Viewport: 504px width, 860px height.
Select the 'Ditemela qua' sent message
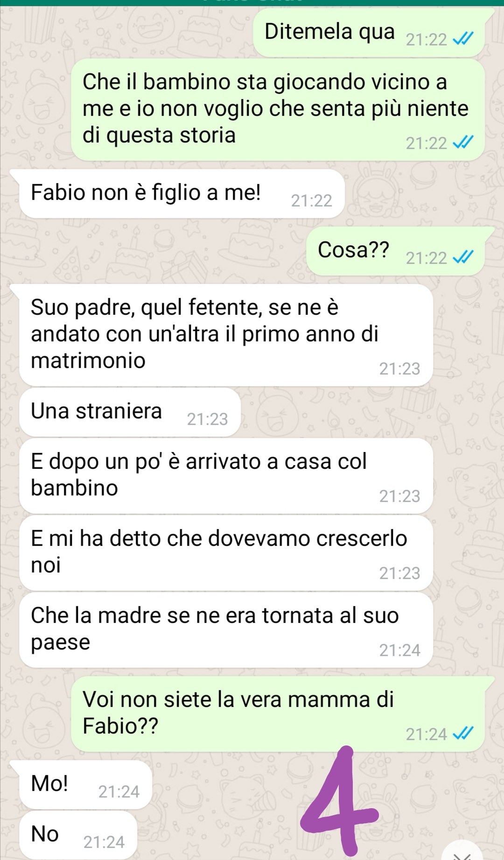coord(369,33)
